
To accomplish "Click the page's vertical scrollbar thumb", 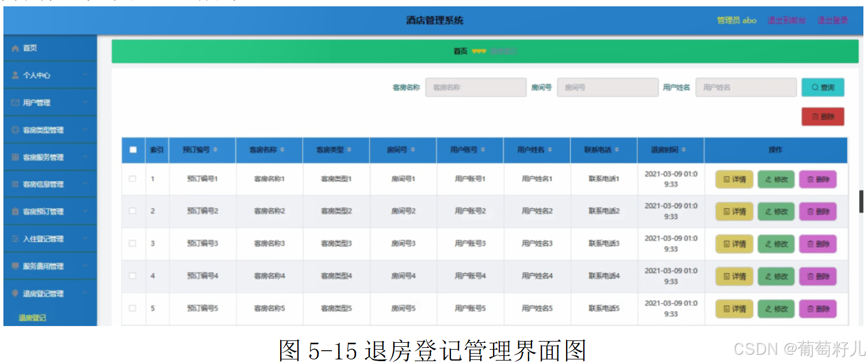I will pos(861,201).
